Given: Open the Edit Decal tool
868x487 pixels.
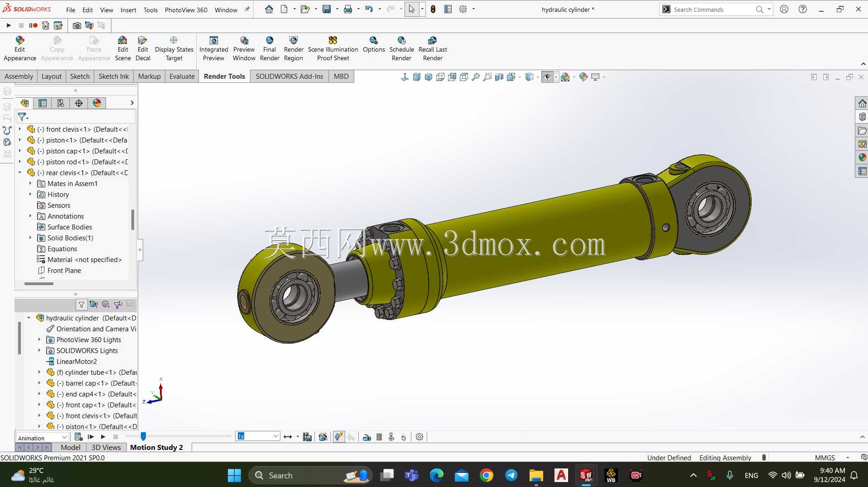Looking at the screenshot, I should 143,48.
